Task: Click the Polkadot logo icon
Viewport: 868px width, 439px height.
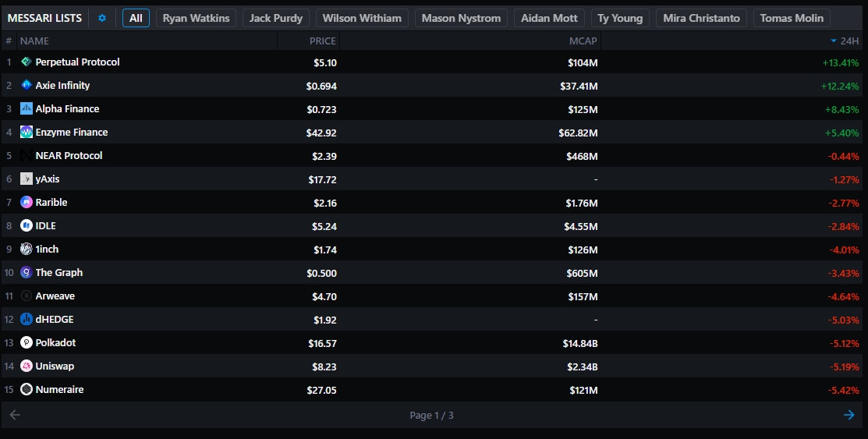Action: (x=26, y=342)
